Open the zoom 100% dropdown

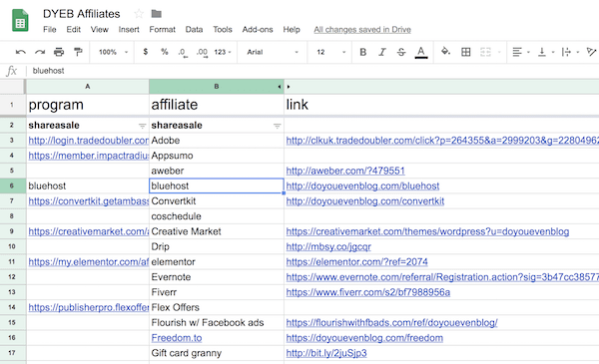click(x=113, y=52)
